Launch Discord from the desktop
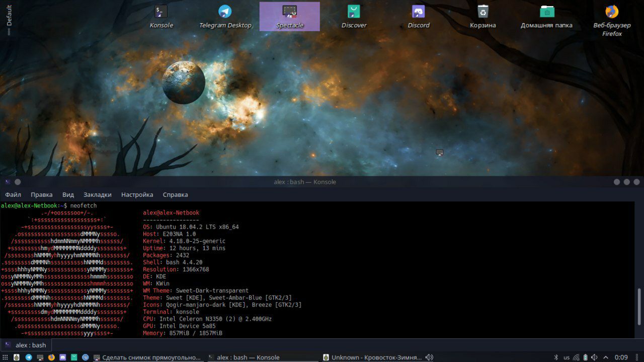The height and width of the screenshot is (362, 644). pos(418,16)
